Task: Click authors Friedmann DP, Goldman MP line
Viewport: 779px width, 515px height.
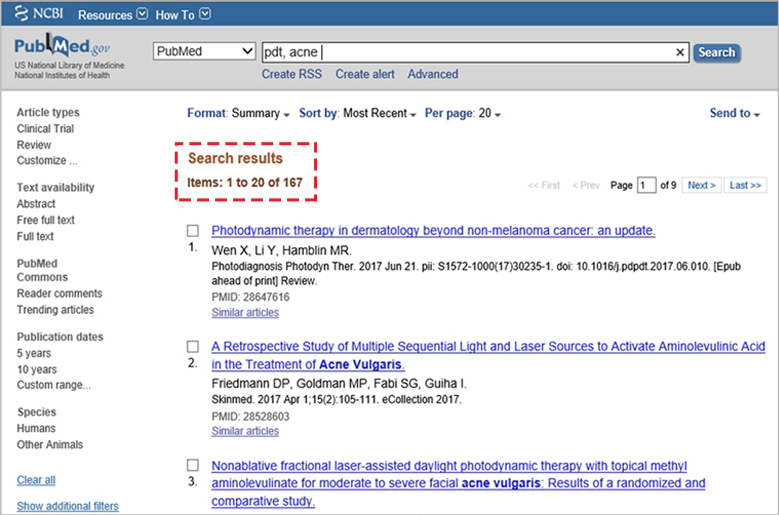Action: click(x=339, y=383)
